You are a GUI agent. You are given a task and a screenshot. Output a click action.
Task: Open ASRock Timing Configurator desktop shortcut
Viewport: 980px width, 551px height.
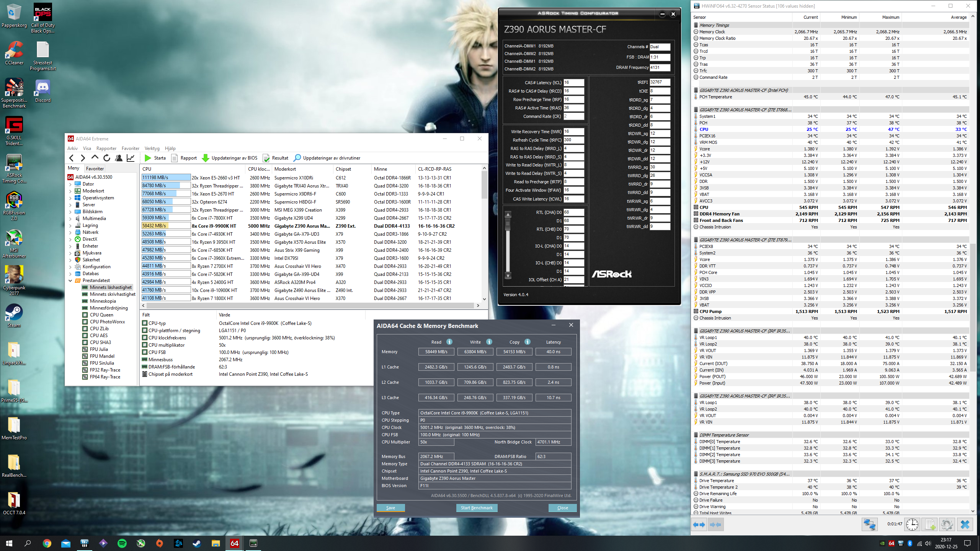coord(14,169)
